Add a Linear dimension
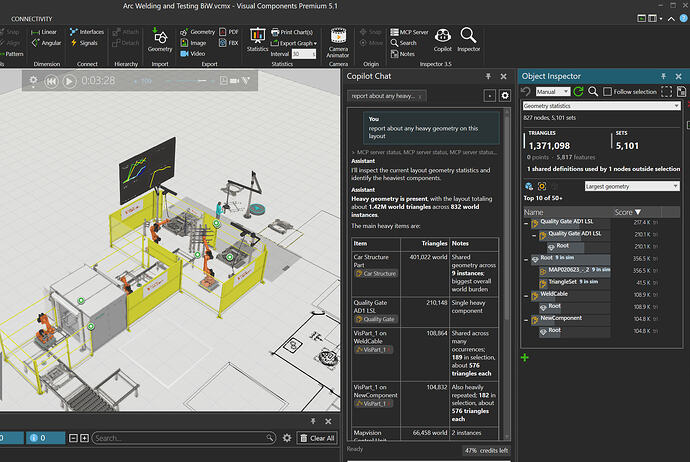 point(44,32)
